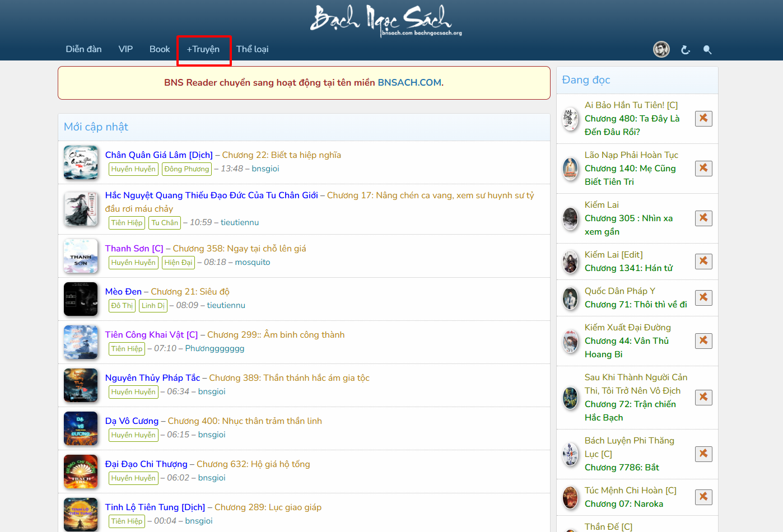This screenshot has width=783, height=532.
Task: Delete Quốc Dân Pháp Y from list
Action: [703, 297]
